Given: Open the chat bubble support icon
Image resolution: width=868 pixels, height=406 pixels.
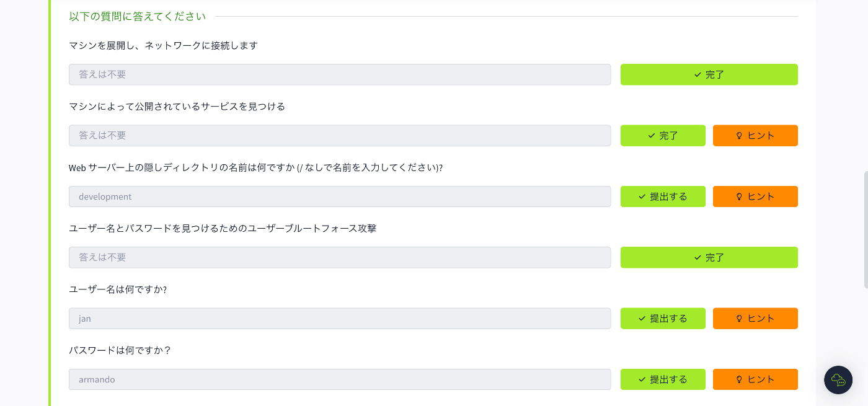Looking at the screenshot, I should pos(838,380).
